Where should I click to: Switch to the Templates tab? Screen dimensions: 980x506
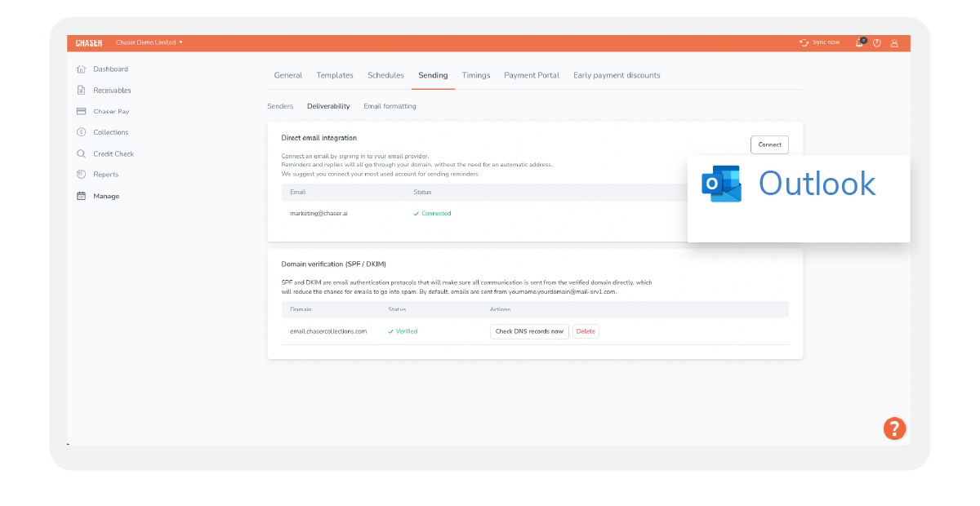(x=335, y=75)
